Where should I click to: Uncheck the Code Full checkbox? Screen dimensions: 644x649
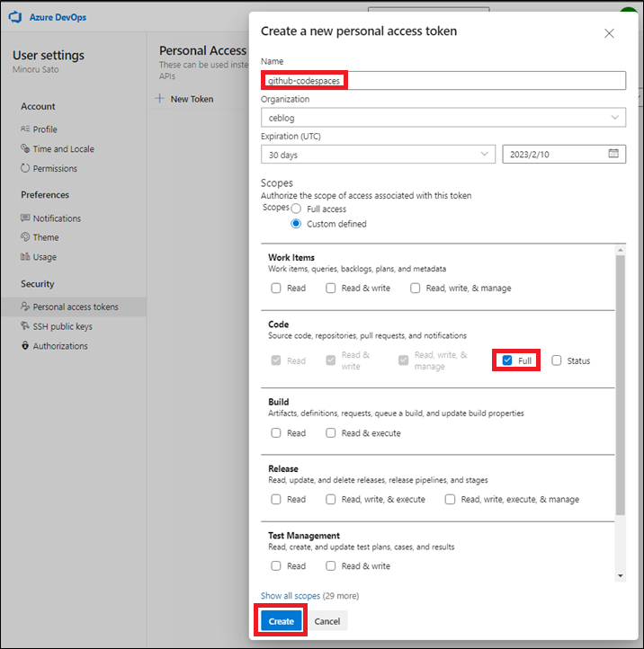coord(507,360)
